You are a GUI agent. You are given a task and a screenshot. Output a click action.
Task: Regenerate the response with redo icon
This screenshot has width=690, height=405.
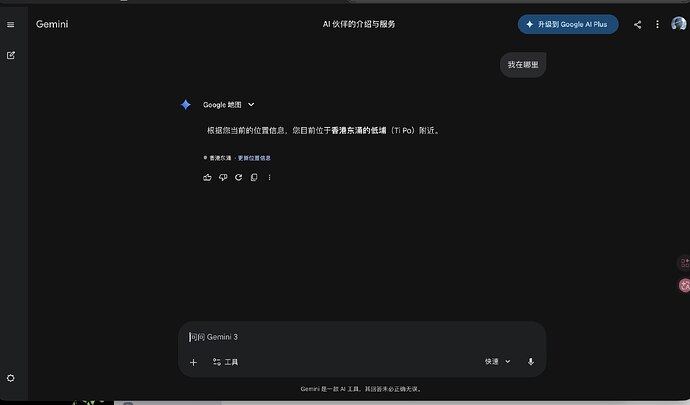(x=239, y=177)
